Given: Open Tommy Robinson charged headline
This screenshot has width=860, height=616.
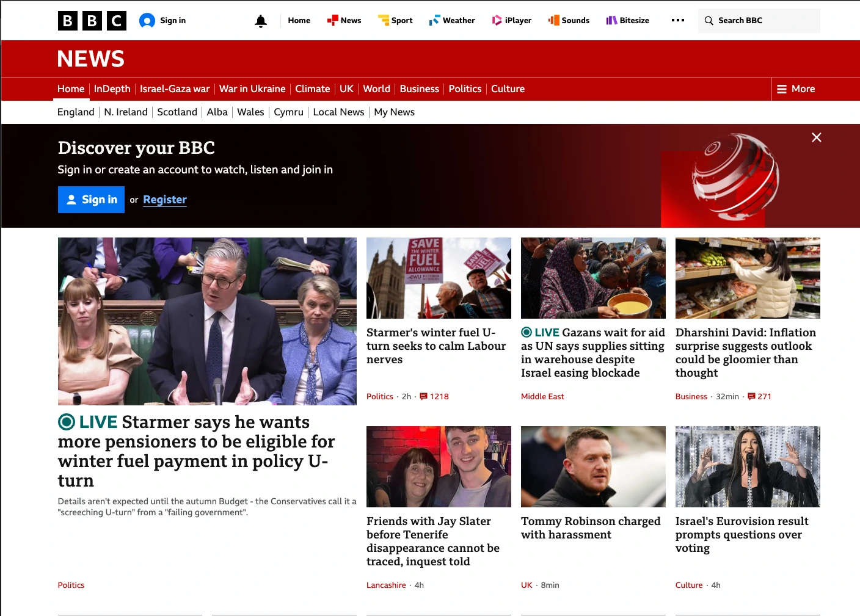Looking at the screenshot, I should [591, 528].
